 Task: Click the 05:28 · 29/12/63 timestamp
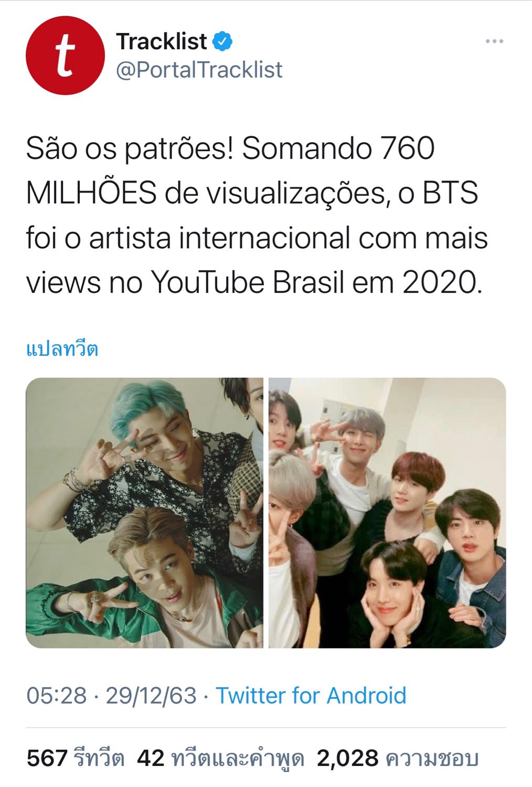click(x=112, y=696)
